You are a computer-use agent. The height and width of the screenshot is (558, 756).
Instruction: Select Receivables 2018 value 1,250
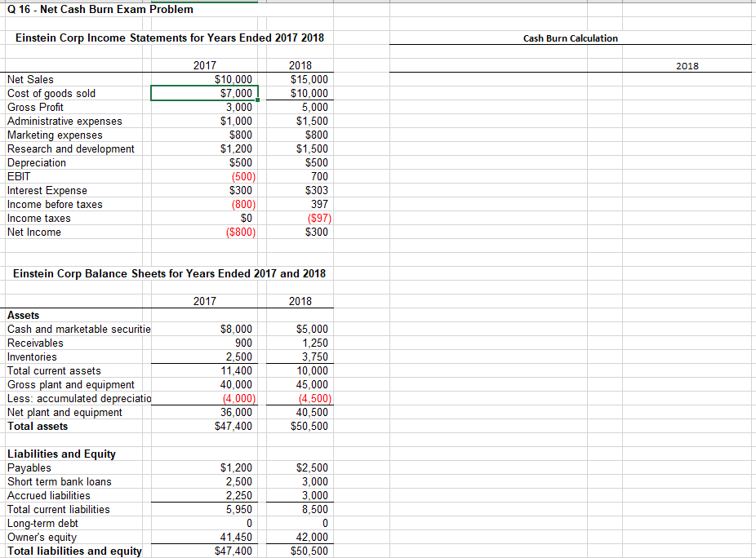[x=315, y=343]
